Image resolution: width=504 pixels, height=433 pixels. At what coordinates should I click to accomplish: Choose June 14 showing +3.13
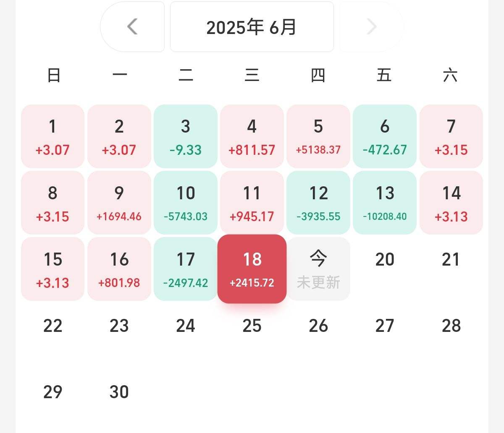tap(451, 203)
